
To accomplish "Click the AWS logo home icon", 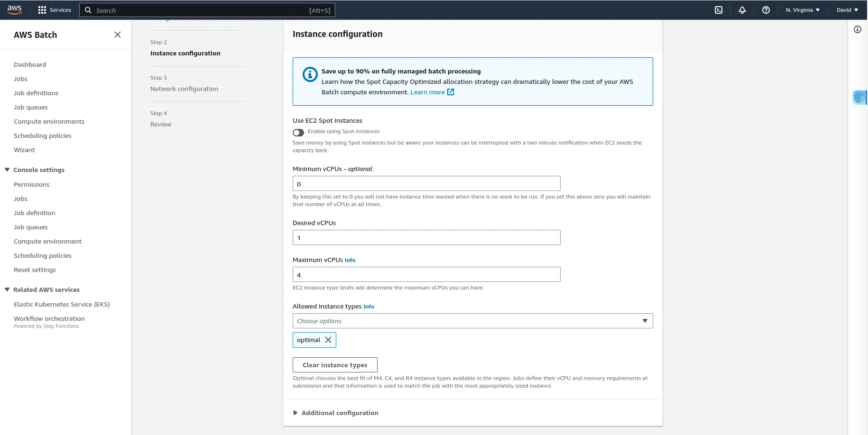I will (15, 10).
